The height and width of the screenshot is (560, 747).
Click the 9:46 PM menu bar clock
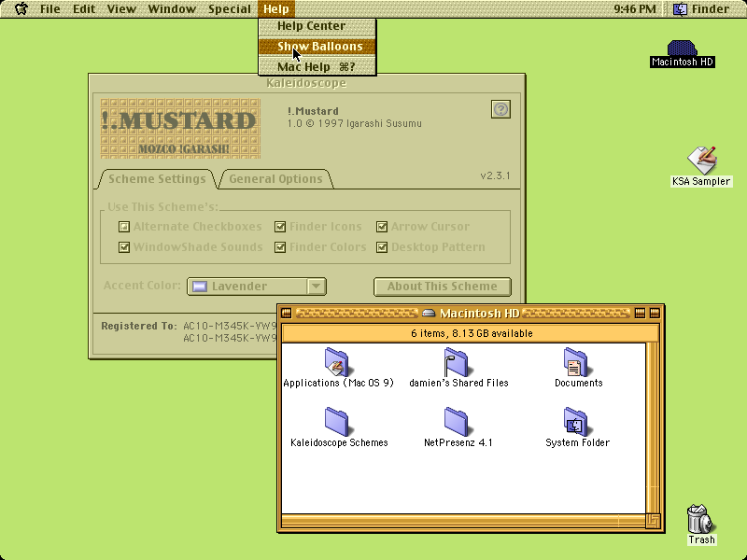(635, 9)
